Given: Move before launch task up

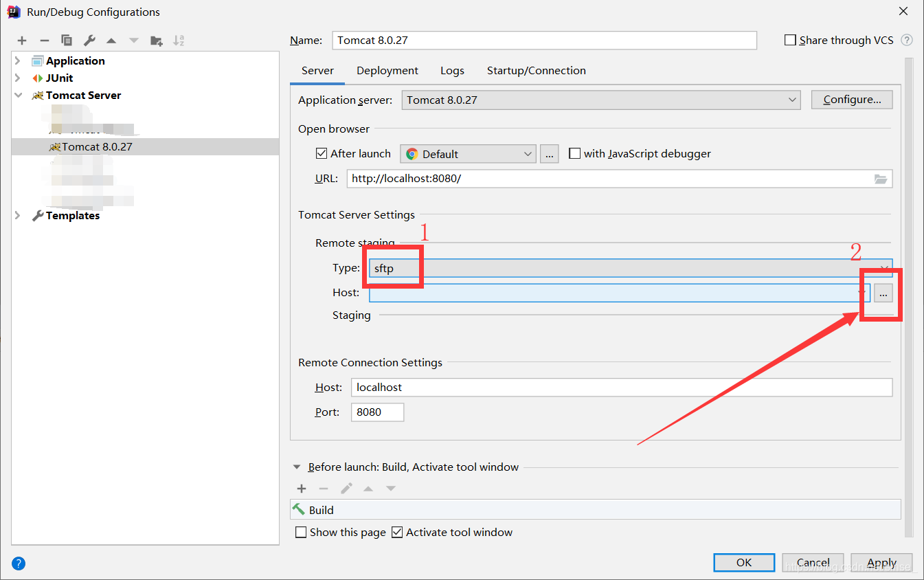Looking at the screenshot, I should [x=368, y=489].
